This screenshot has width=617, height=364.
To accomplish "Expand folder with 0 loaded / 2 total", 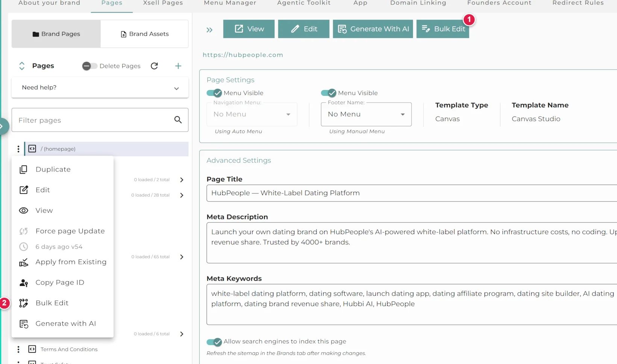I will click(182, 180).
